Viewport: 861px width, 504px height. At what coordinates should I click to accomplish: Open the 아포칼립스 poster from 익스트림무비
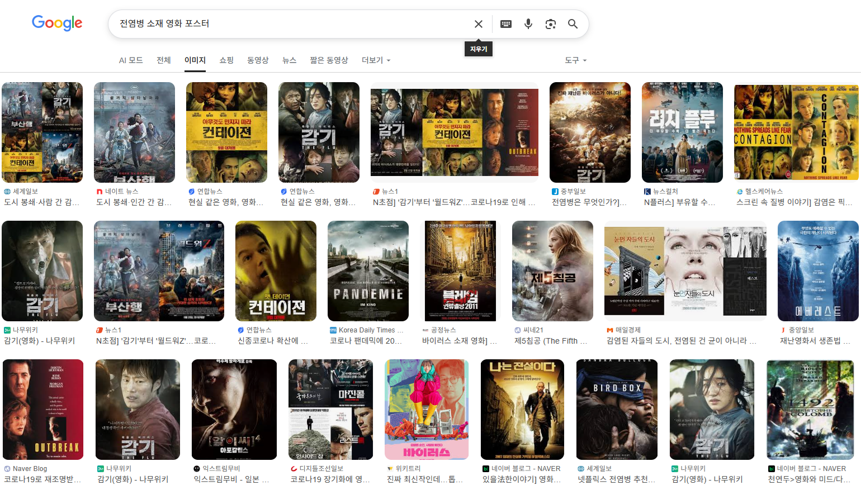coord(234,410)
